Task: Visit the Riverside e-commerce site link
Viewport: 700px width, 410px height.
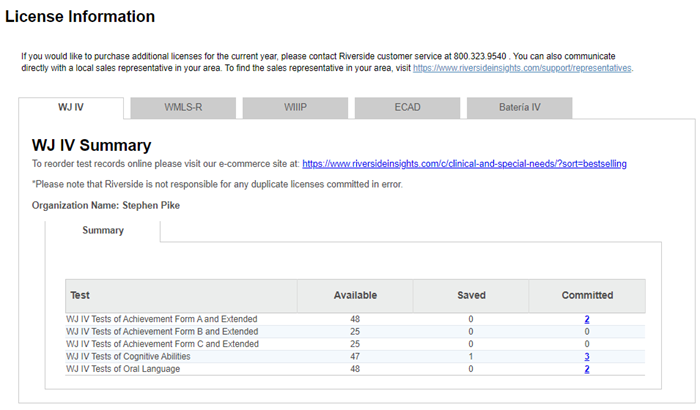Action: (464, 163)
